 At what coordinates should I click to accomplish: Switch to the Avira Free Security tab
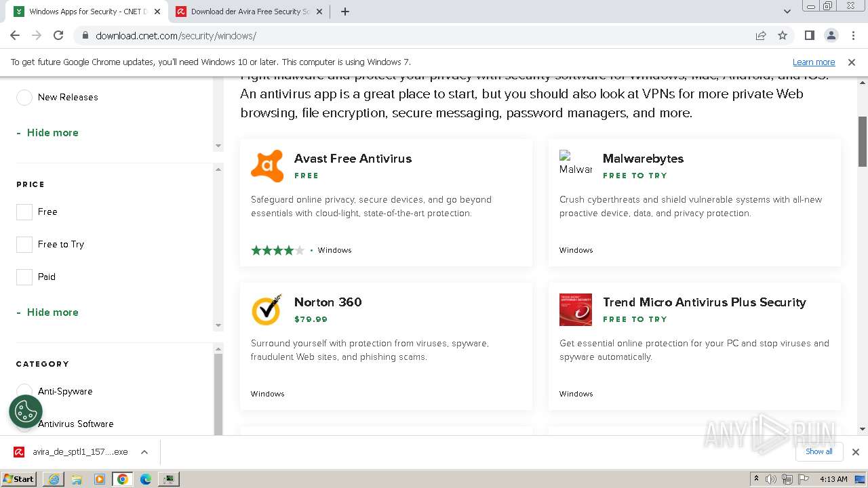pos(248,12)
